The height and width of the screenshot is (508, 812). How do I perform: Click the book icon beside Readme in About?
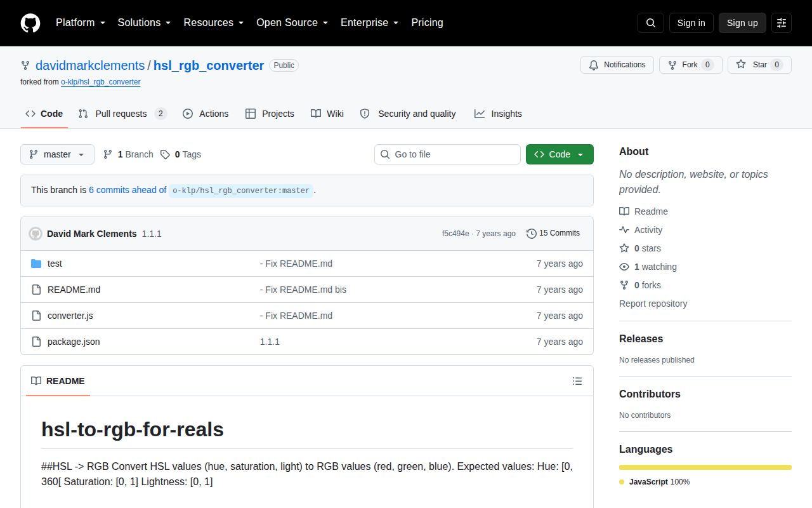click(x=624, y=211)
